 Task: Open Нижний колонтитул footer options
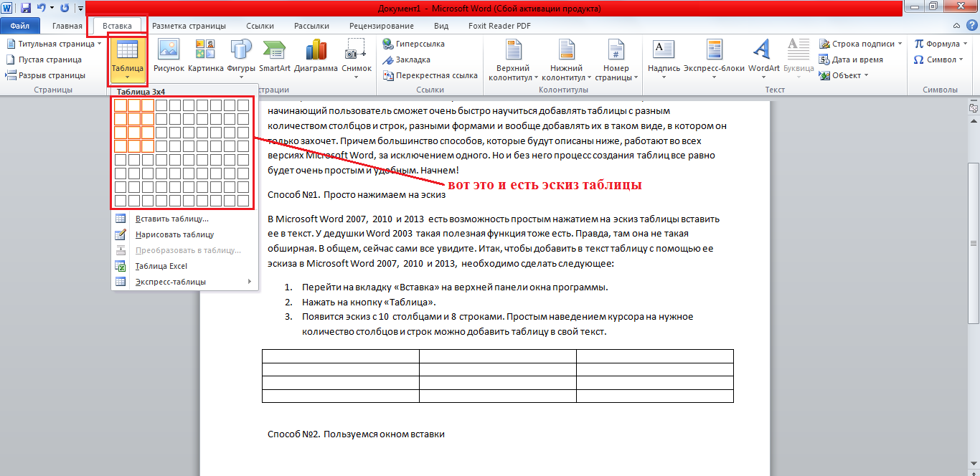(x=566, y=59)
